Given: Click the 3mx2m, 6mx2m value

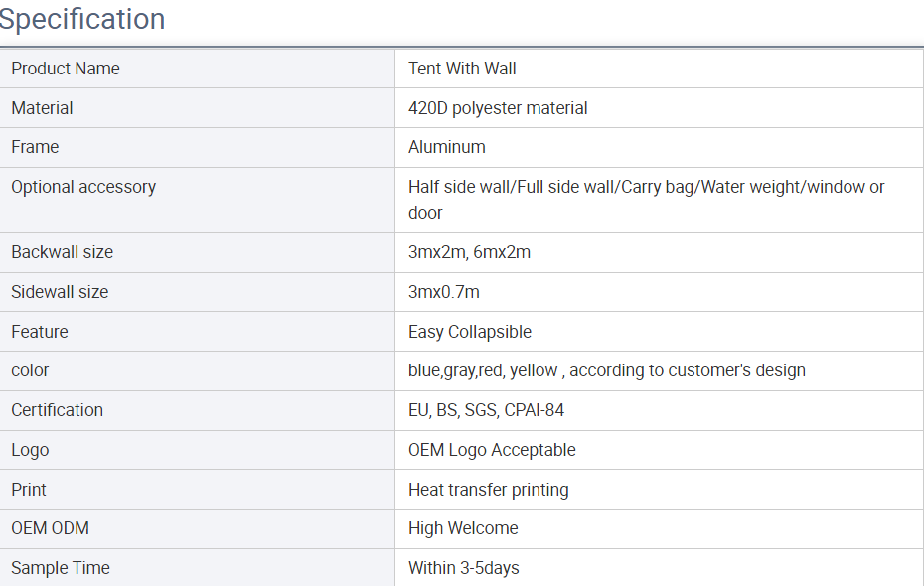Looking at the screenshot, I should click(469, 252).
